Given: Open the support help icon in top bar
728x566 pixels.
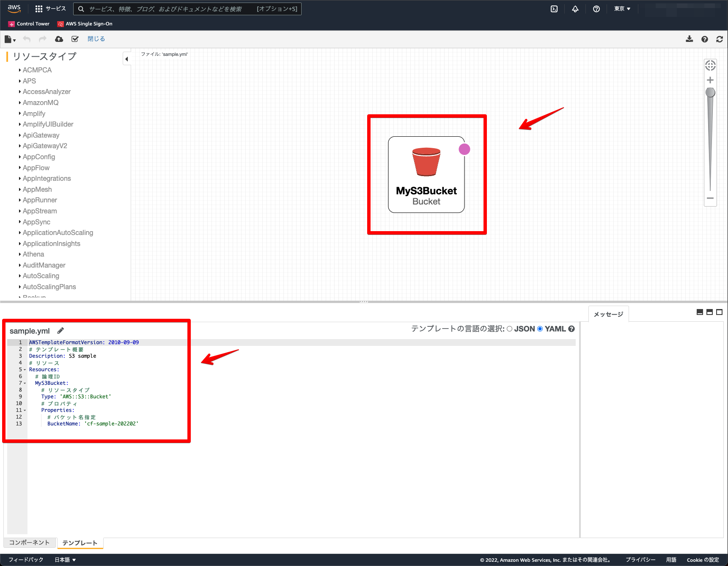Looking at the screenshot, I should tap(596, 9).
